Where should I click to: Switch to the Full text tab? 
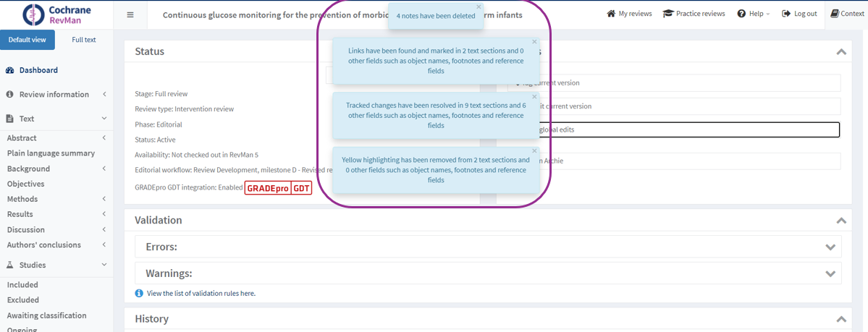[83, 40]
